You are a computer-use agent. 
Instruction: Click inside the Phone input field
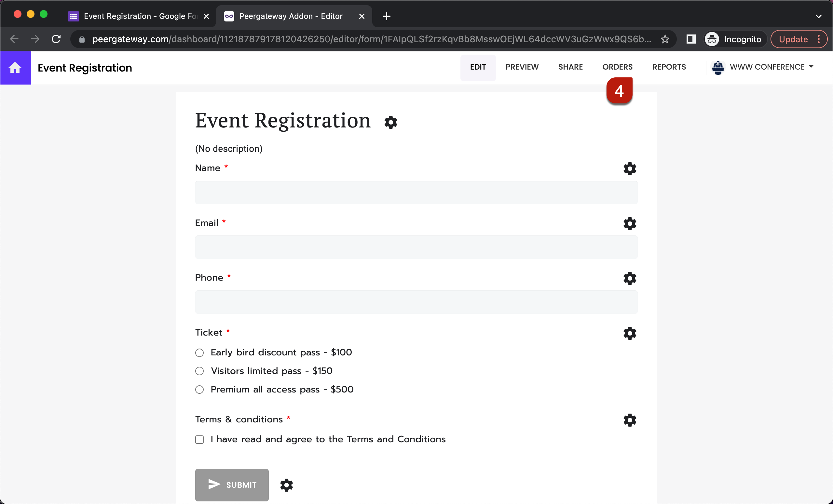pyautogui.click(x=416, y=302)
